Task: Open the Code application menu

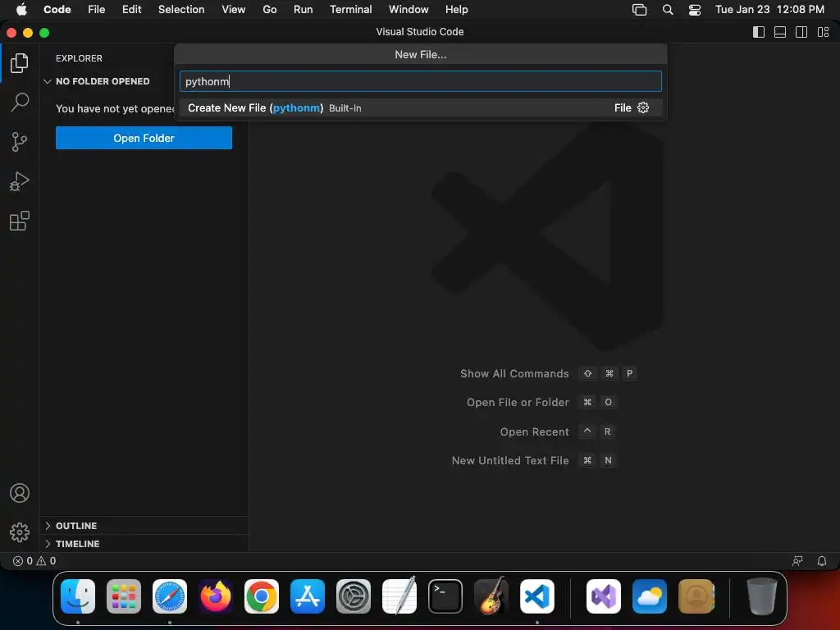Action: coord(57,10)
